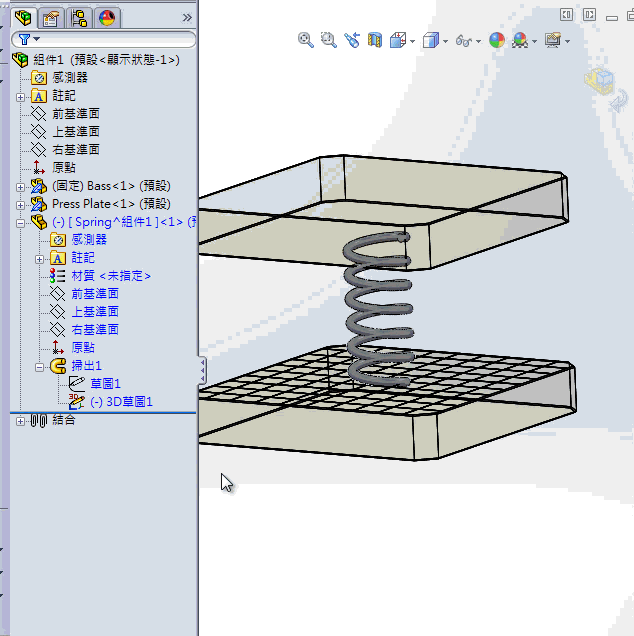Screen dimensions: 634x636
Task: Expand hidden panel tabs chevron
Action: point(187,17)
